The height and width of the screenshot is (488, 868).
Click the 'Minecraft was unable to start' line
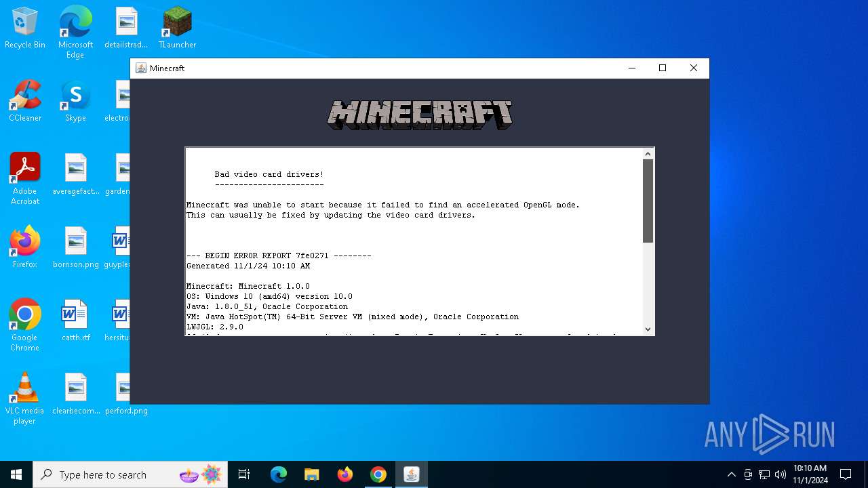point(383,205)
